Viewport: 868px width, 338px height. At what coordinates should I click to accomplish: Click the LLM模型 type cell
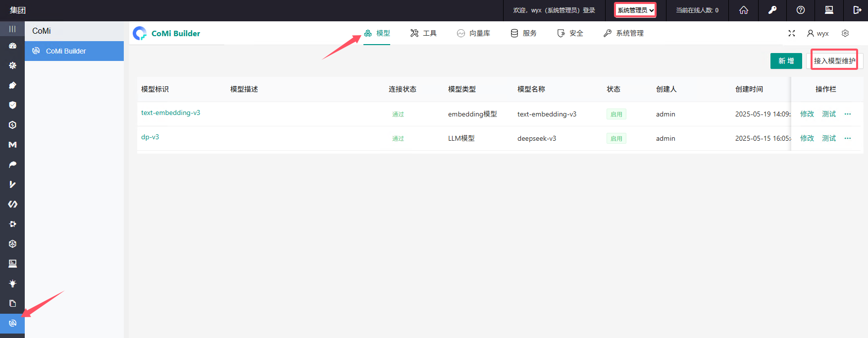(461, 138)
